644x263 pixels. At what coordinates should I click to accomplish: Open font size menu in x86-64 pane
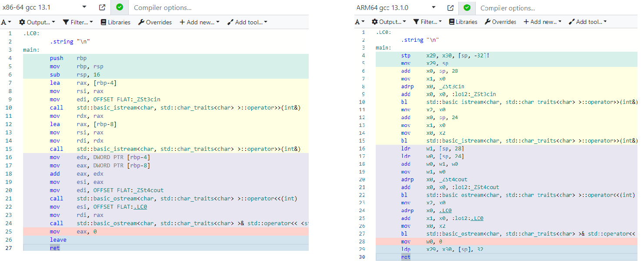point(6,22)
